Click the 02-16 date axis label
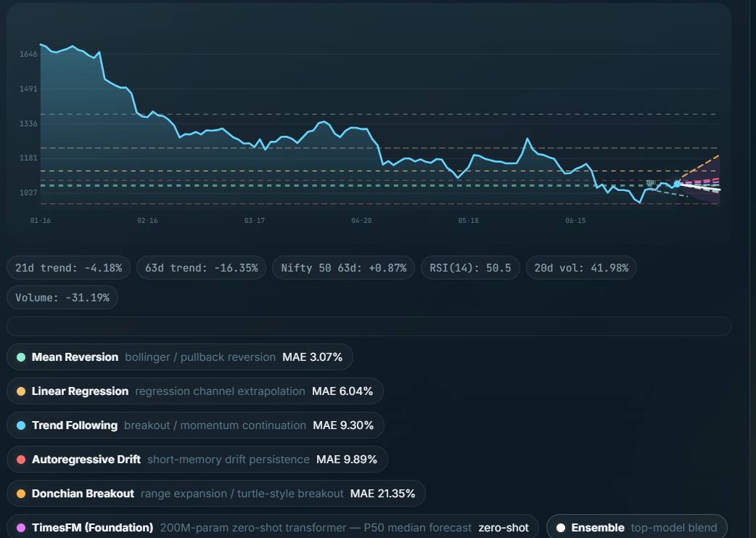 pyautogui.click(x=147, y=221)
